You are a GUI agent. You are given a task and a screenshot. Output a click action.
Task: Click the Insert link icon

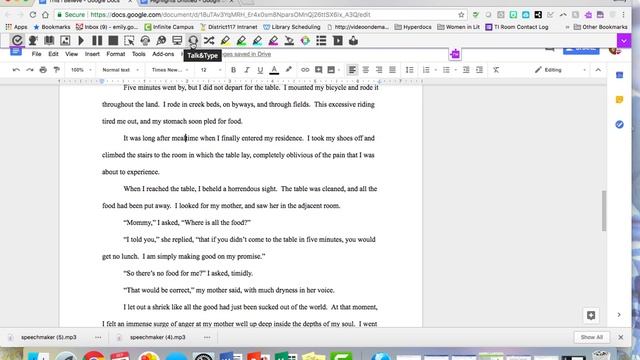tap(305, 70)
